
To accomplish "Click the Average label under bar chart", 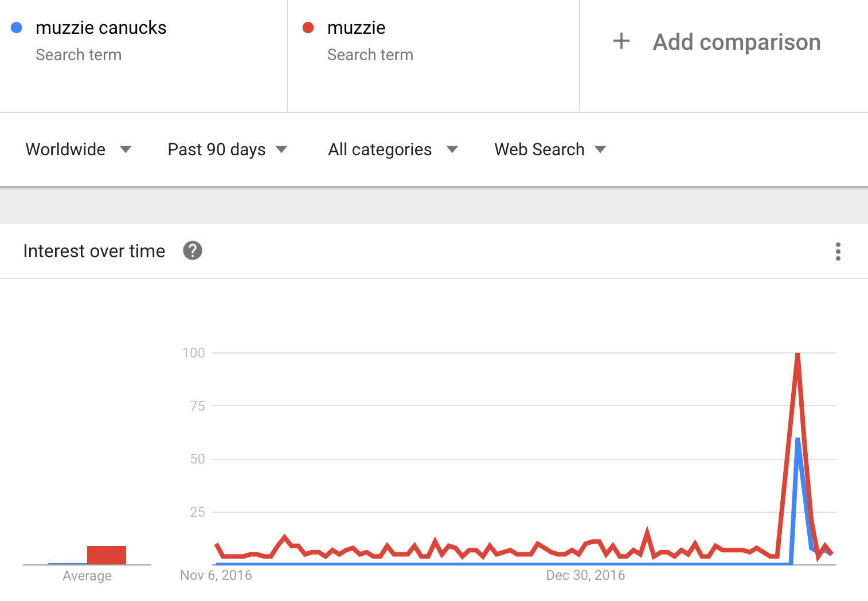I will click(87, 576).
